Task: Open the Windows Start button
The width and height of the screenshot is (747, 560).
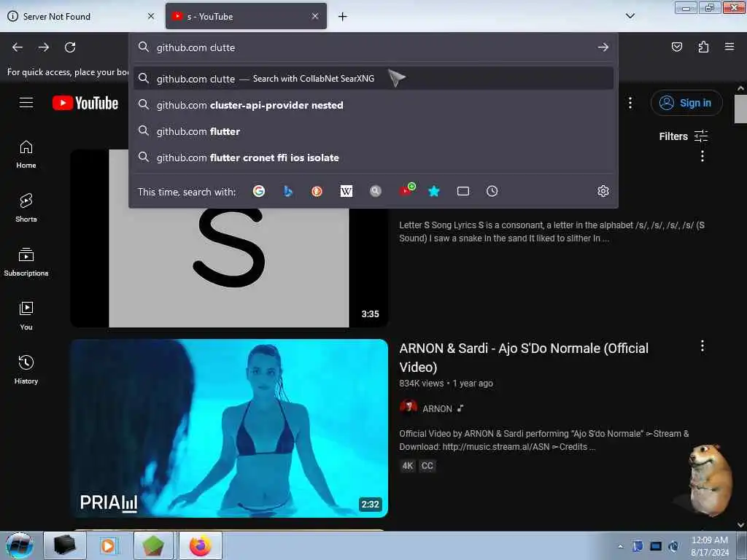Action: [x=19, y=545]
